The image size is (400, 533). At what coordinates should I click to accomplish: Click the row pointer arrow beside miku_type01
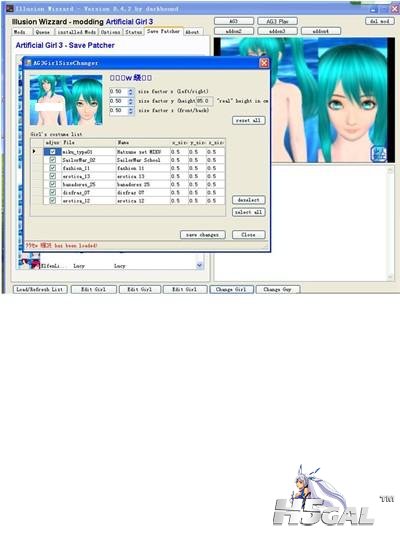tap(34, 151)
